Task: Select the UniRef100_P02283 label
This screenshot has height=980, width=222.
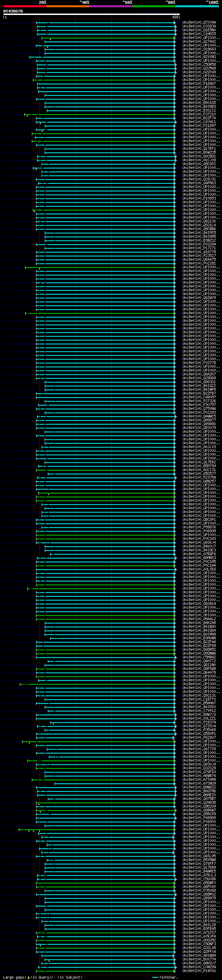Action: [199, 412]
